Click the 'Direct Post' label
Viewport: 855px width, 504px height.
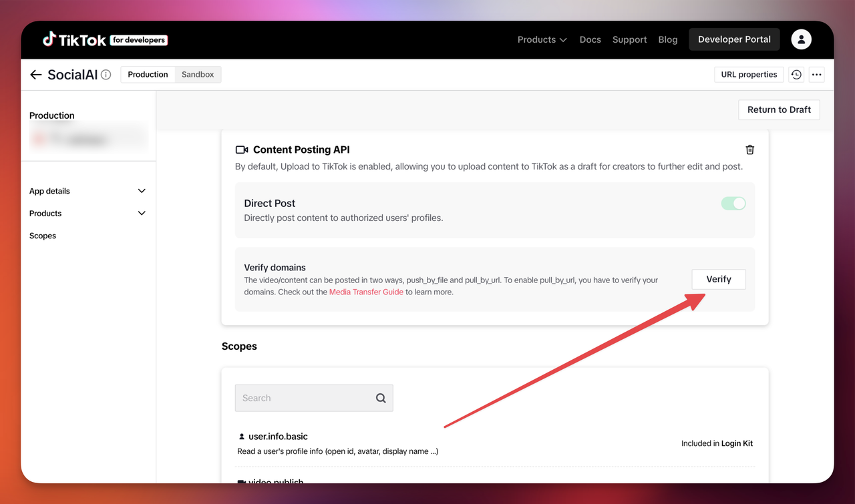pos(269,204)
